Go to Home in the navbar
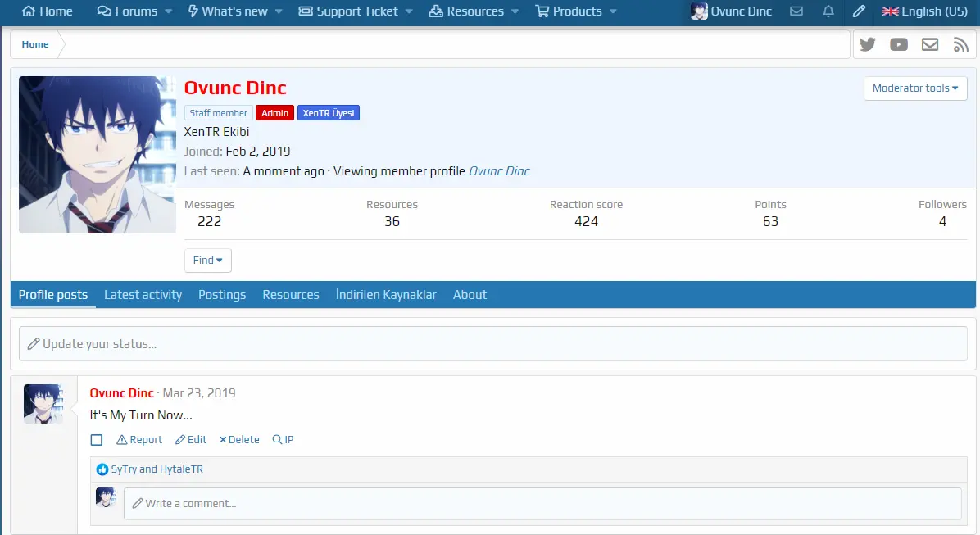Screen dimensions: 980x535 pyautogui.click(x=47, y=11)
